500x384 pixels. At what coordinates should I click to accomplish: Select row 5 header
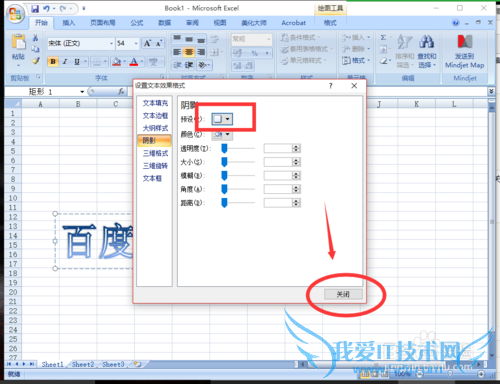pyautogui.click(x=13, y=151)
